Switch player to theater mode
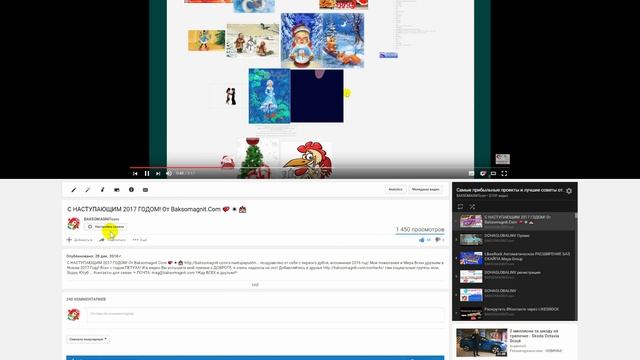Image resolution: width=640 pixels, height=360 pixels. [493, 173]
